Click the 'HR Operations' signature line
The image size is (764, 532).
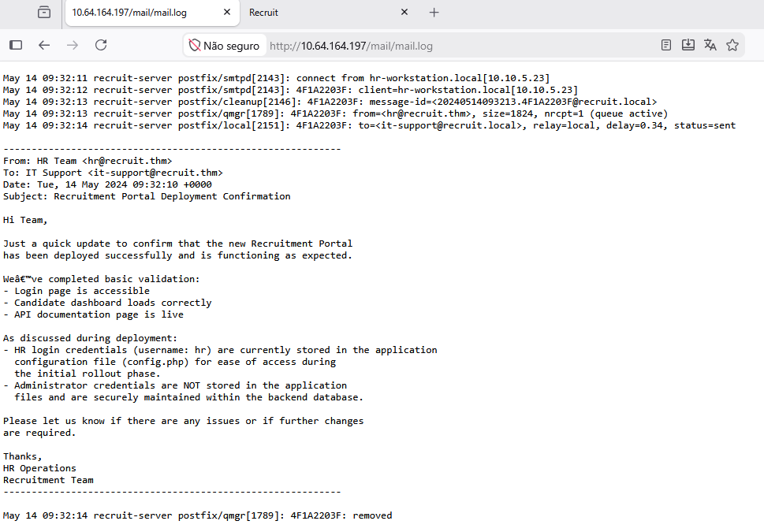[39, 468]
